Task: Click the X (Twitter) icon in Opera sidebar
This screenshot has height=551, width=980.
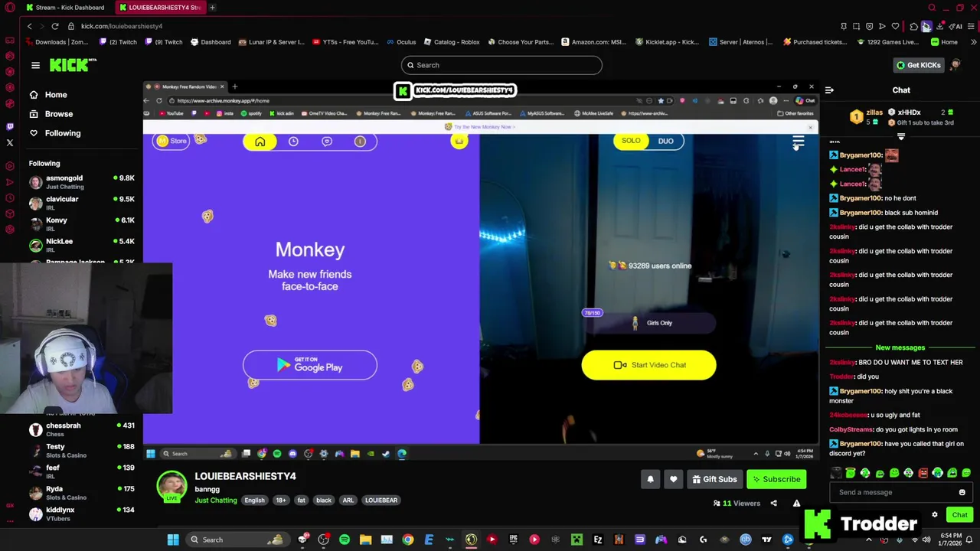Action: 10,142
